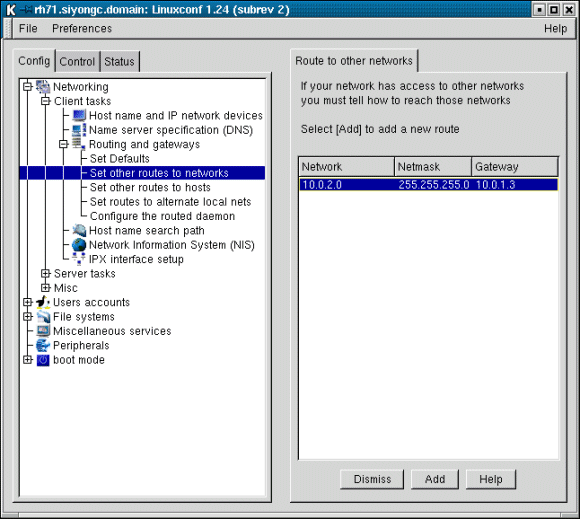Collapse the Routing and gateways node
The image size is (580, 519).
point(64,144)
